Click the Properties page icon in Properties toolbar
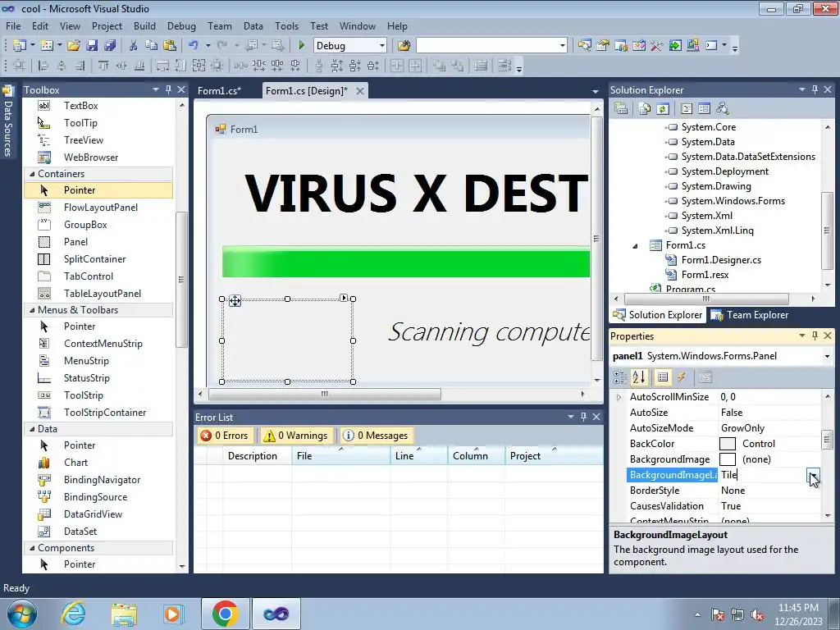The height and width of the screenshot is (630, 840). click(x=662, y=377)
